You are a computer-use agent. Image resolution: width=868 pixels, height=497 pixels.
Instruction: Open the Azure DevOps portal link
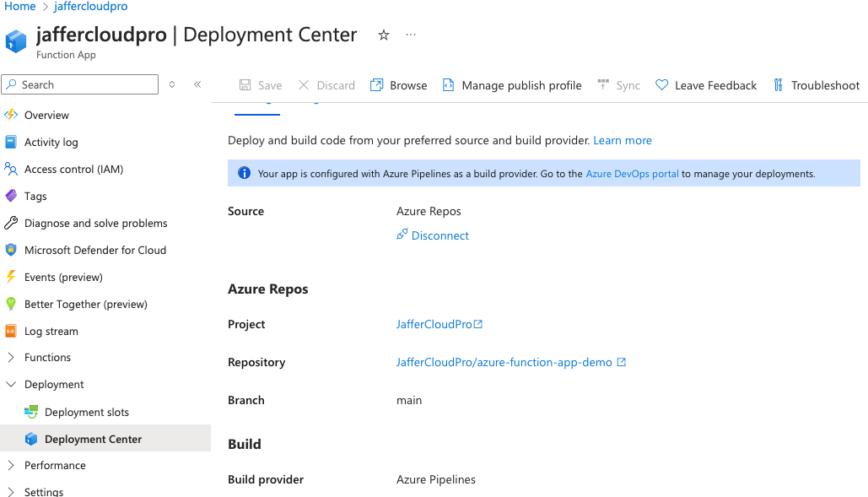pos(631,172)
